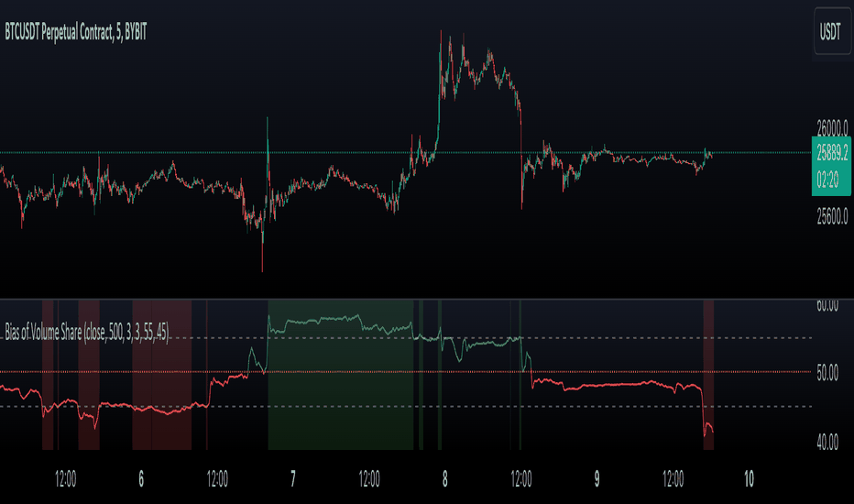The image size is (854, 504).
Task: Click the 50.00 indicator scale label
Action: (827, 373)
